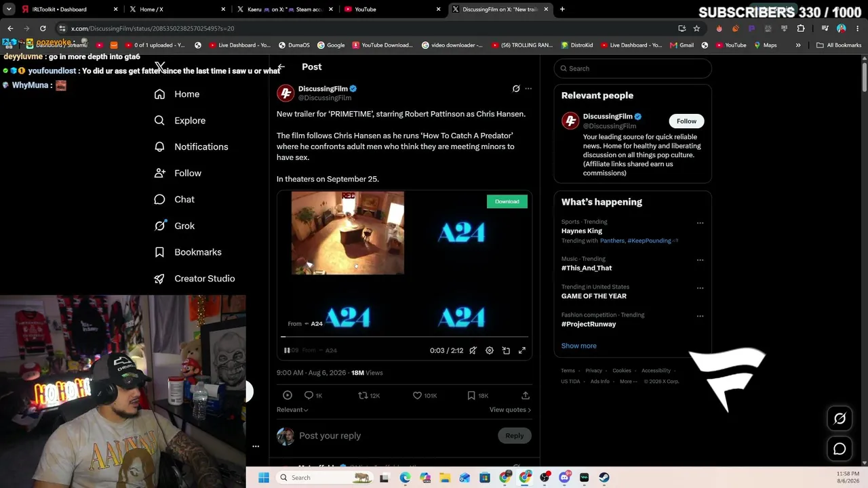This screenshot has height=488, width=868.
Task: Open the #ProjectRunway trending topic
Action: click(x=589, y=324)
